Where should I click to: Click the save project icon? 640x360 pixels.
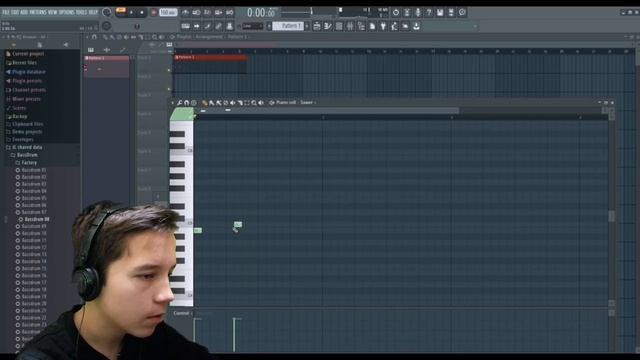(x=440, y=13)
